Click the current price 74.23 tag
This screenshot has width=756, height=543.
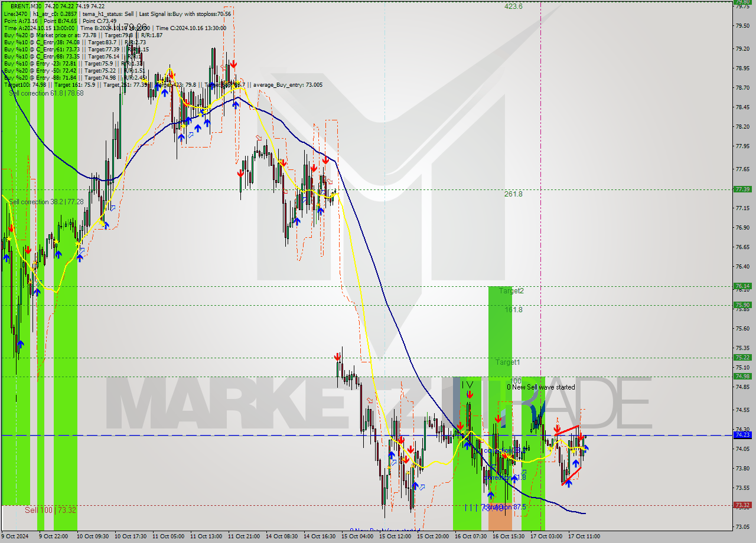point(742,434)
